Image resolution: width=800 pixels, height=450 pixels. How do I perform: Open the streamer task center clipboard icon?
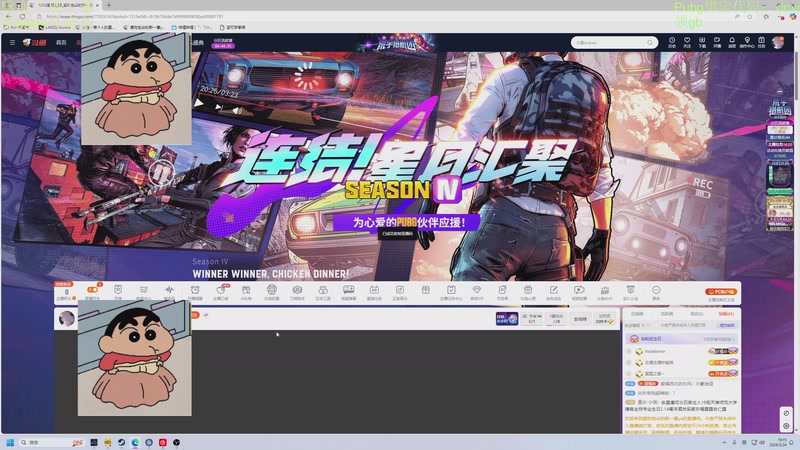(451, 292)
